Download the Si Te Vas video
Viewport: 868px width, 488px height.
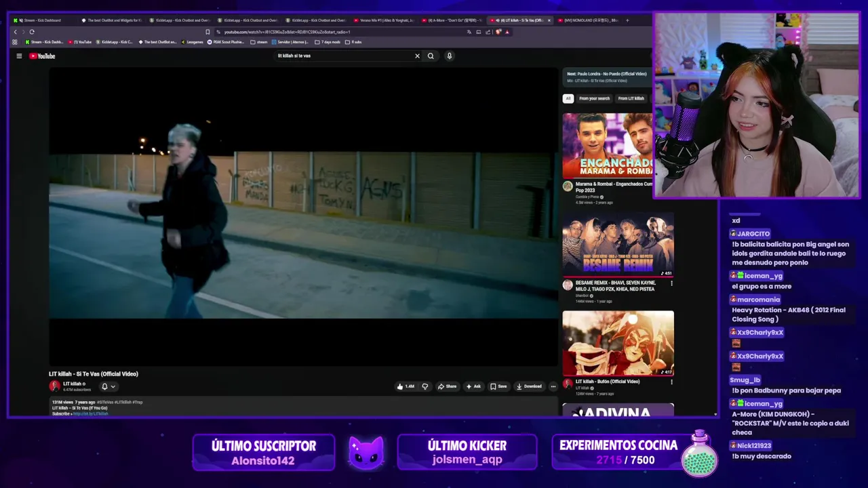pos(529,386)
